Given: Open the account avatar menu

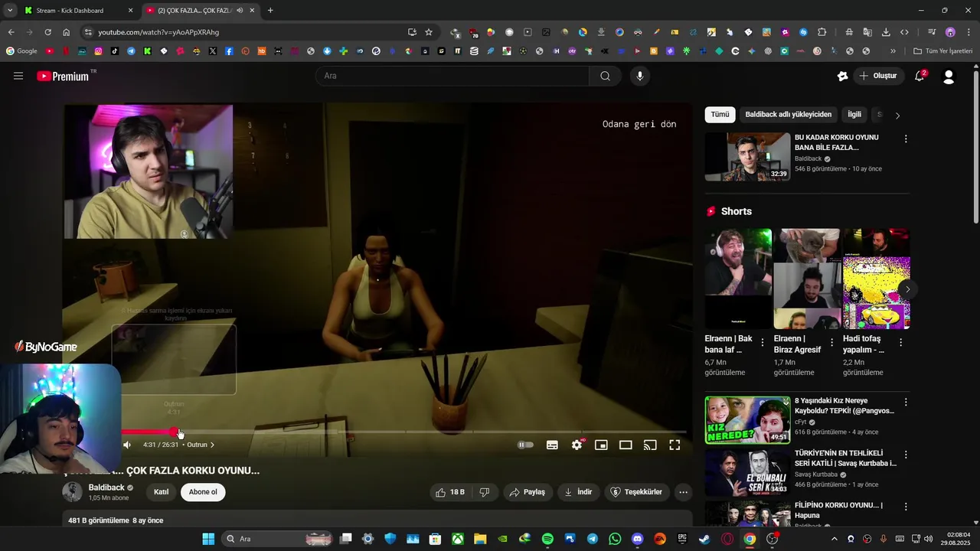Looking at the screenshot, I should click(949, 77).
